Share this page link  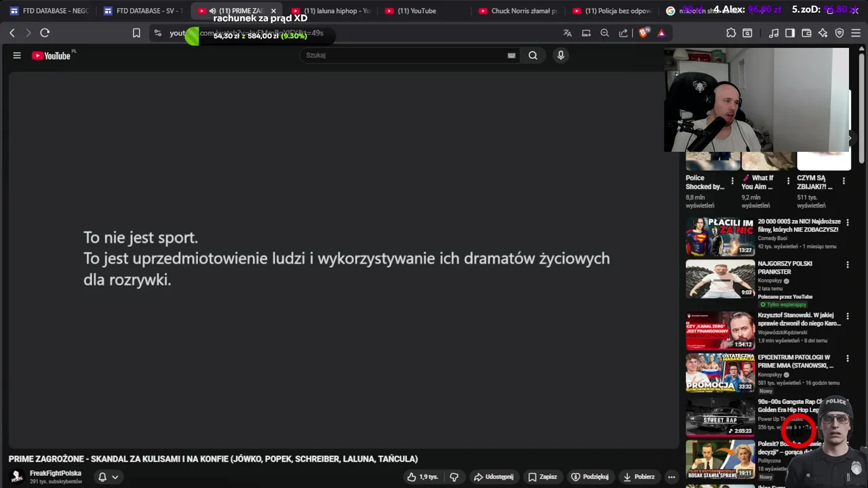pyautogui.click(x=623, y=33)
